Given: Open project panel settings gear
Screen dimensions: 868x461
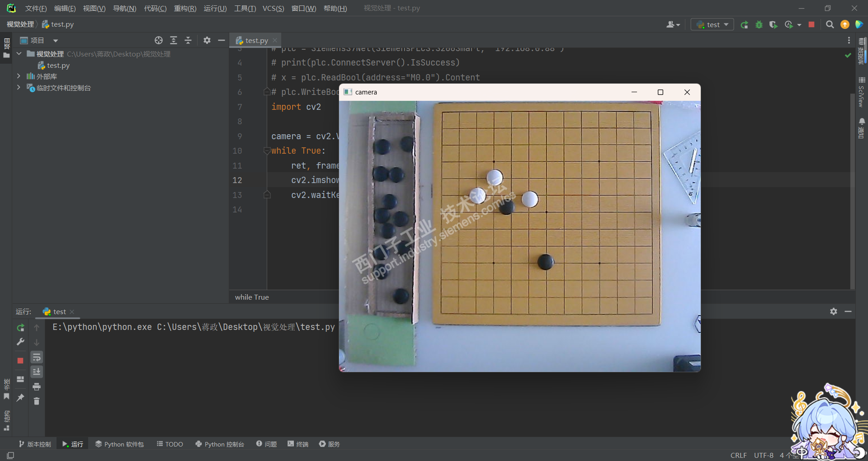Looking at the screenshot, I should pos(207,41).
